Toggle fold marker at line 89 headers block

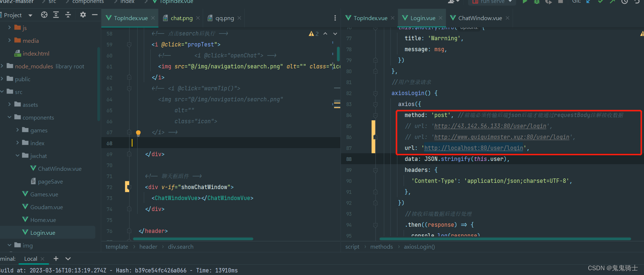[375, 170]
